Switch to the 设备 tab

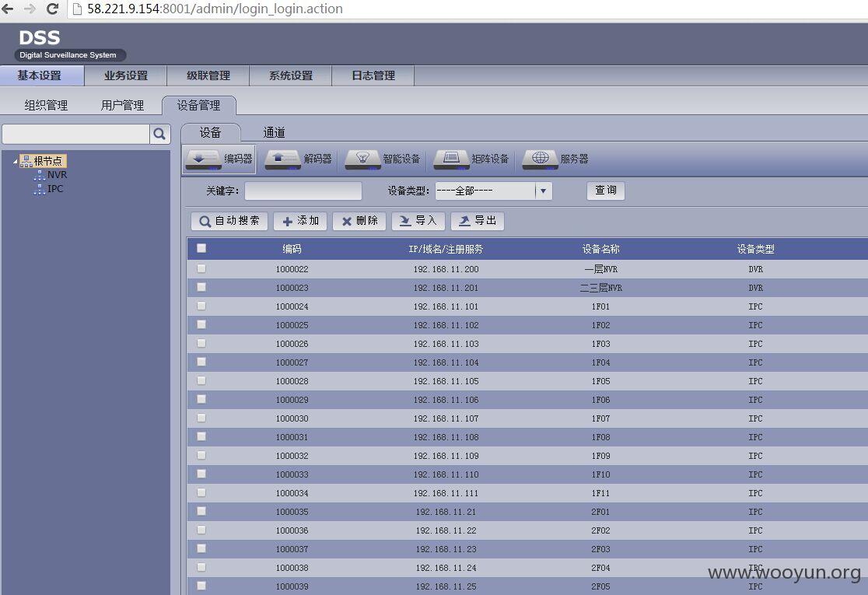(x=210, y=132)
